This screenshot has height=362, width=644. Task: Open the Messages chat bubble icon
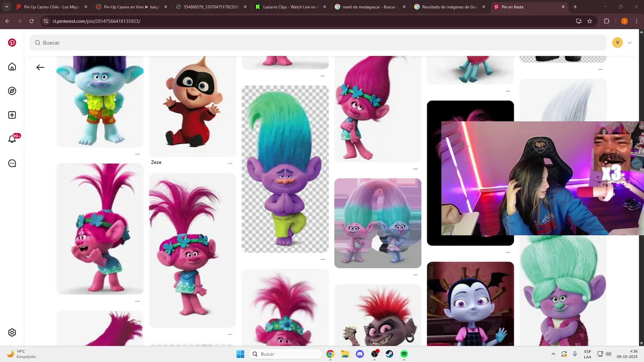(12, 163)
